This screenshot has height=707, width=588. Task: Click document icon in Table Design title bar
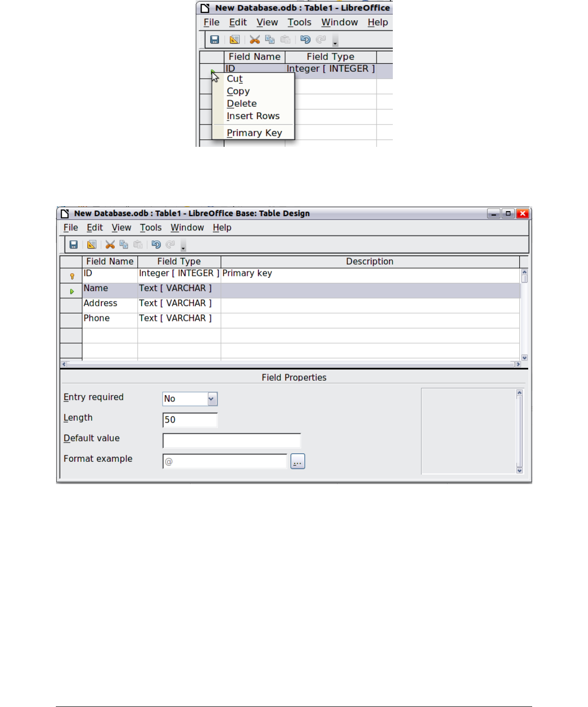[x=65, y=214]
